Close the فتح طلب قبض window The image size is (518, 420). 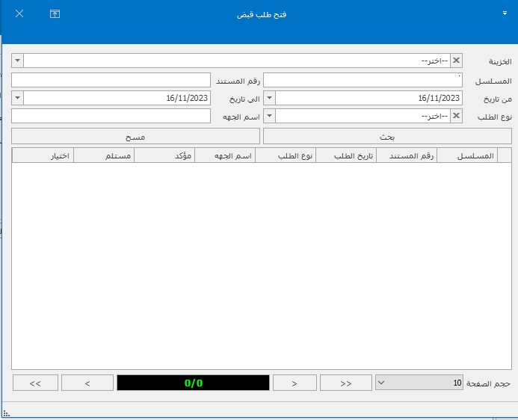click(19, 14)
